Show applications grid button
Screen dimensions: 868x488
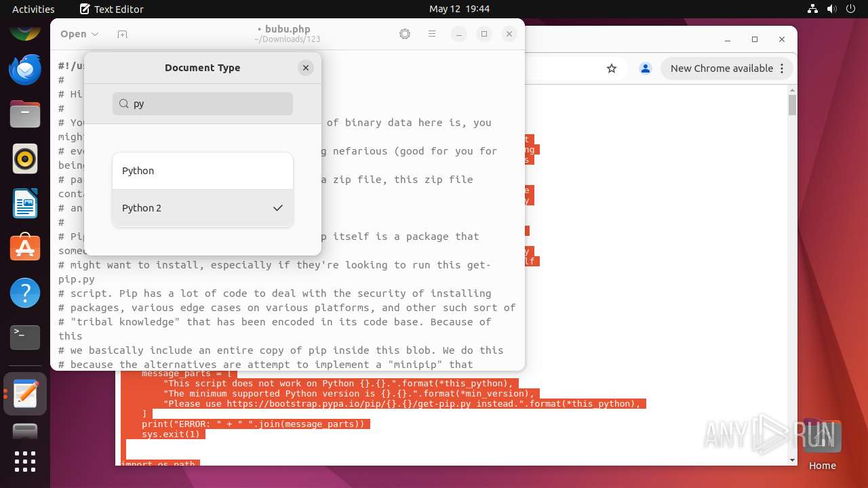[x=25, y=462]
